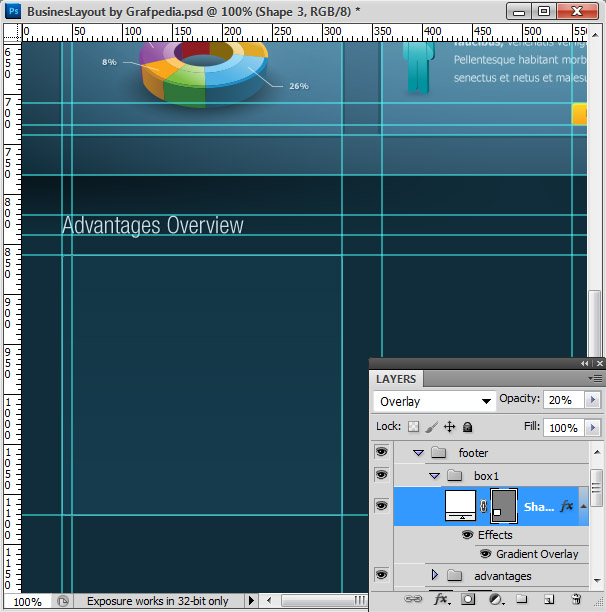Hide the Gradient Overlay effect

click(485, 553)
